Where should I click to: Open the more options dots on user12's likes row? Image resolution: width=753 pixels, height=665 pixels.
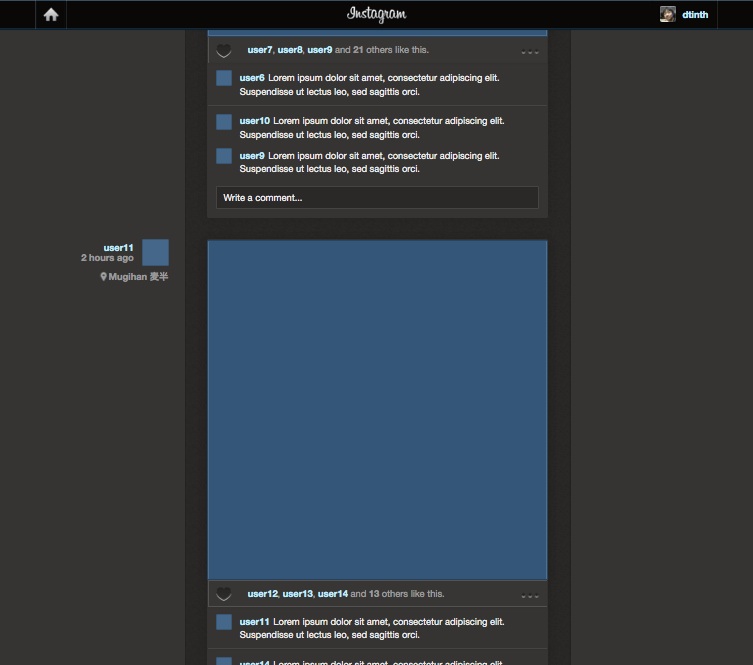click(530, 596)
